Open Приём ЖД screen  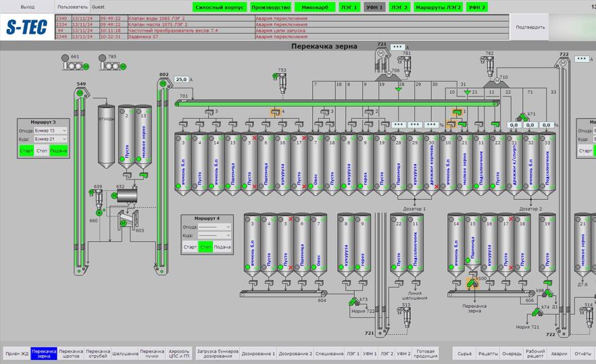click(17, 354)
